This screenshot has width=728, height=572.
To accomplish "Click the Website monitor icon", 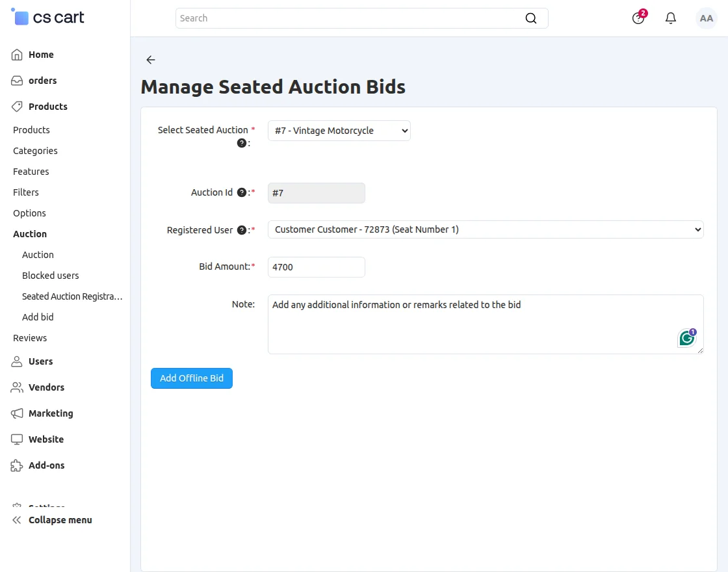I will (17, 439).
